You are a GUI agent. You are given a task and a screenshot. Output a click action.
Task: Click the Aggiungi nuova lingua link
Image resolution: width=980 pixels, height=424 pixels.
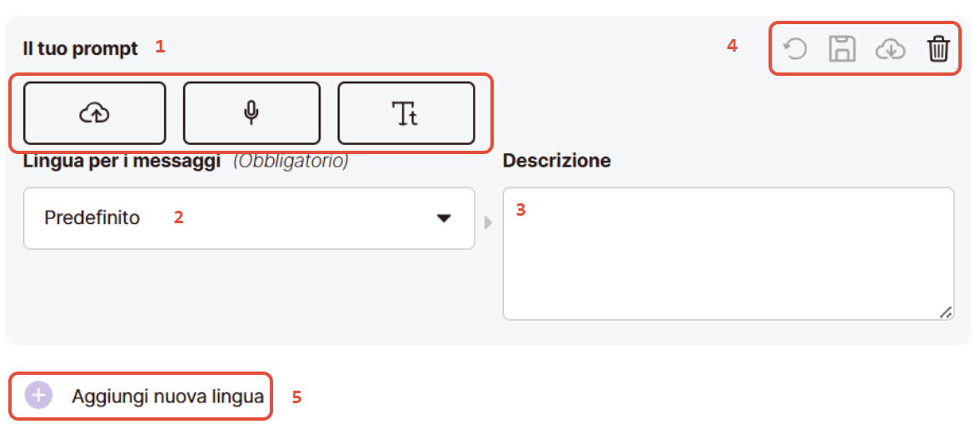167,397
